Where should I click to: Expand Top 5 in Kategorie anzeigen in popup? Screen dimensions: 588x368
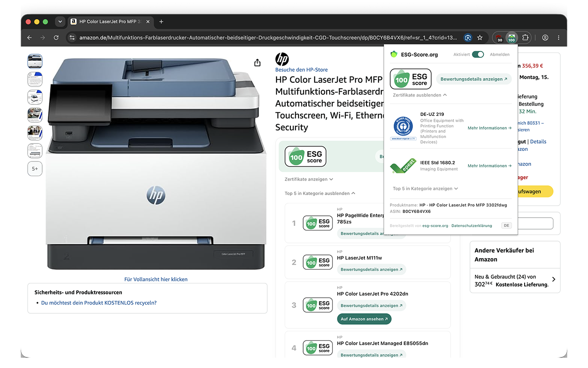coord(425,189)
